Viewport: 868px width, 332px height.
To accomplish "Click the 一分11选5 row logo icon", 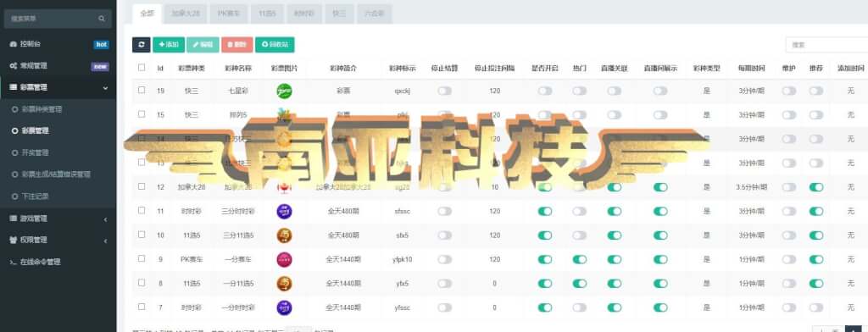I will pos(285,284).
